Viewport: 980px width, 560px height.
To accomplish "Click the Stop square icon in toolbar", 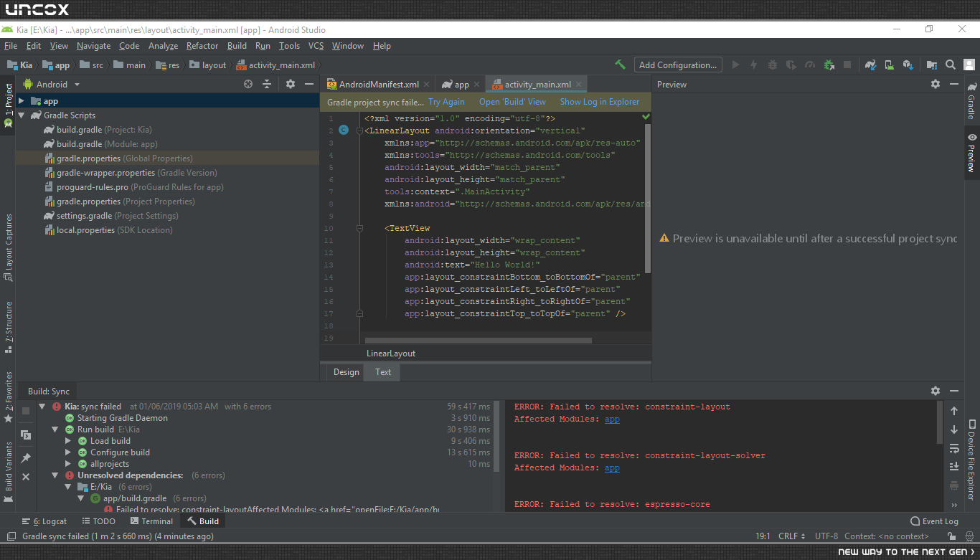I will point(847,65).
